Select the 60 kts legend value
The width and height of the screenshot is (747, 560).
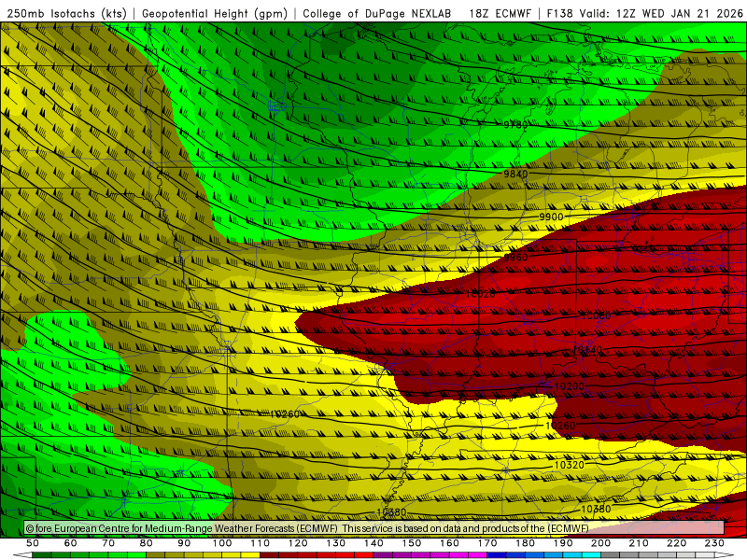(70, 543)
